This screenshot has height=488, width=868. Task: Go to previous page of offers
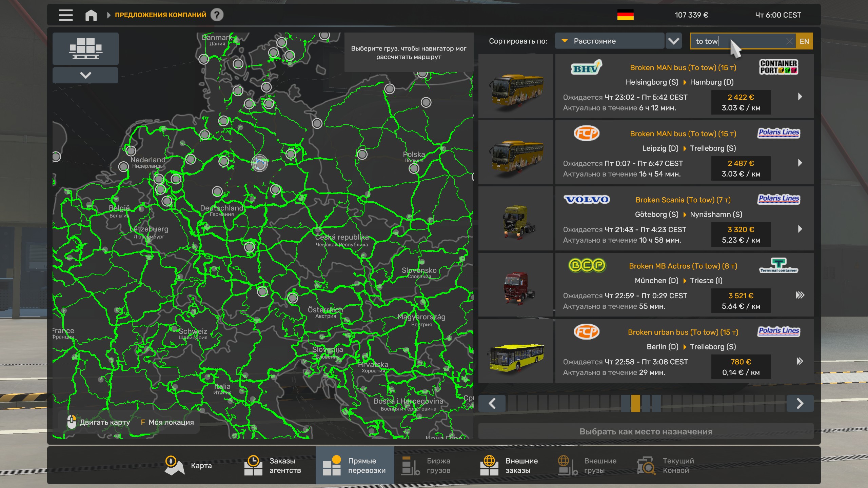(x=492, y=403)
